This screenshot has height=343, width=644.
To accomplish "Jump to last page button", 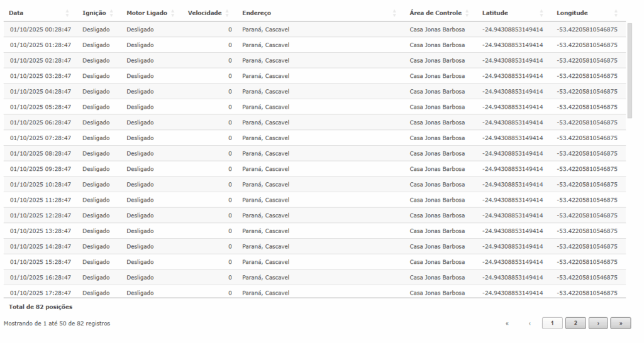I will click(620, 323).
